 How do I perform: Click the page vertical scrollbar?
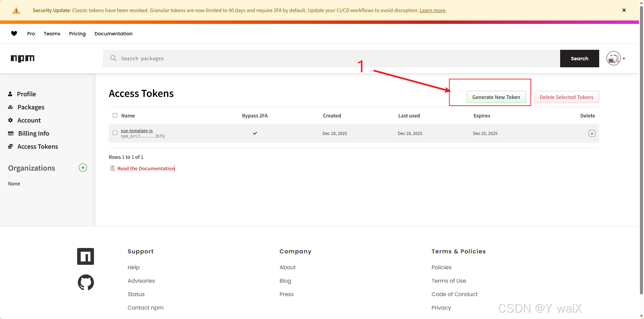coord(642,150)
